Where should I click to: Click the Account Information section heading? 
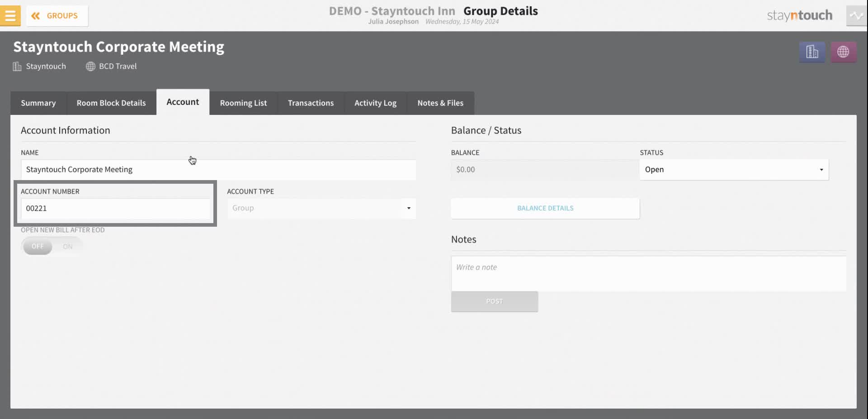click(66, 130)
